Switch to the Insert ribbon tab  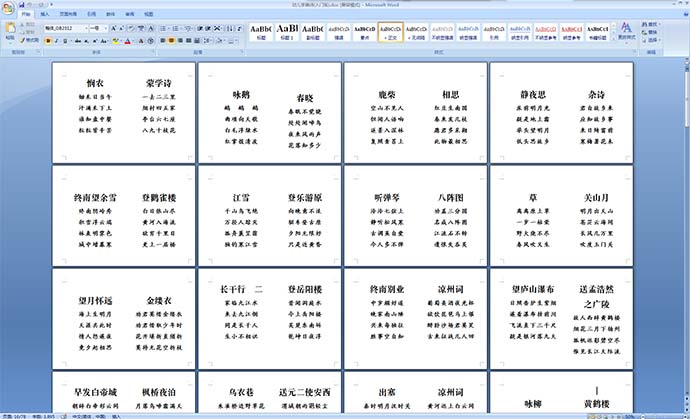45,14
